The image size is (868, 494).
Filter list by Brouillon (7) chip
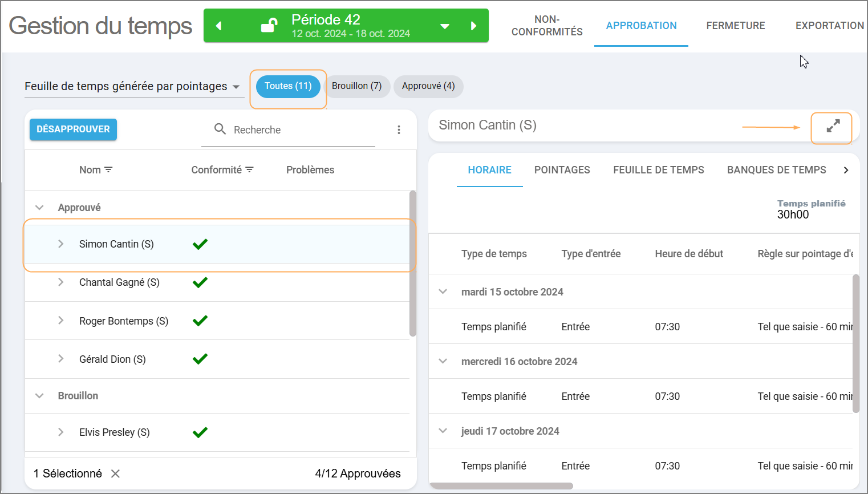[356, 86]
